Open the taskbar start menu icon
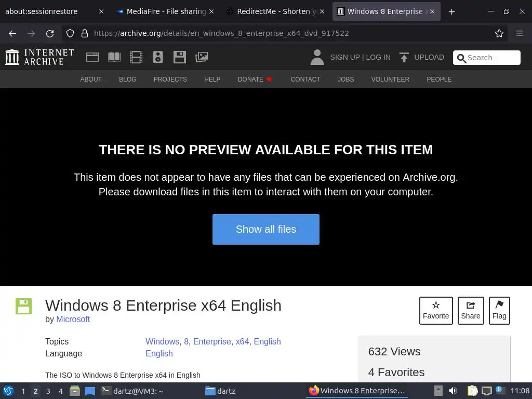The image size is (532, 399). (x=8, y=391)
